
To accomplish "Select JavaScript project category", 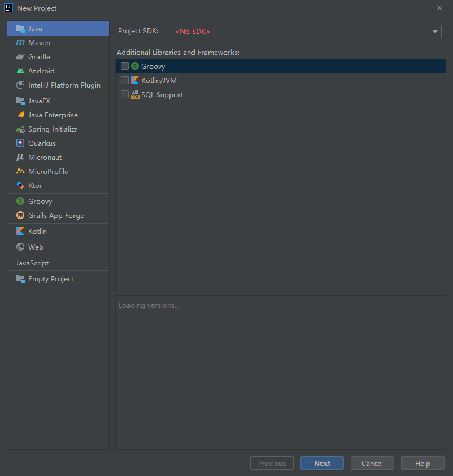I will tap(58, 263).
